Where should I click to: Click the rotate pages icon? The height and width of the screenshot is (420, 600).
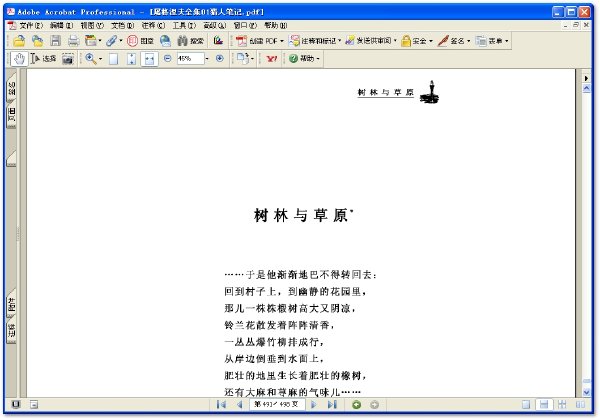[x=242, y=59]
